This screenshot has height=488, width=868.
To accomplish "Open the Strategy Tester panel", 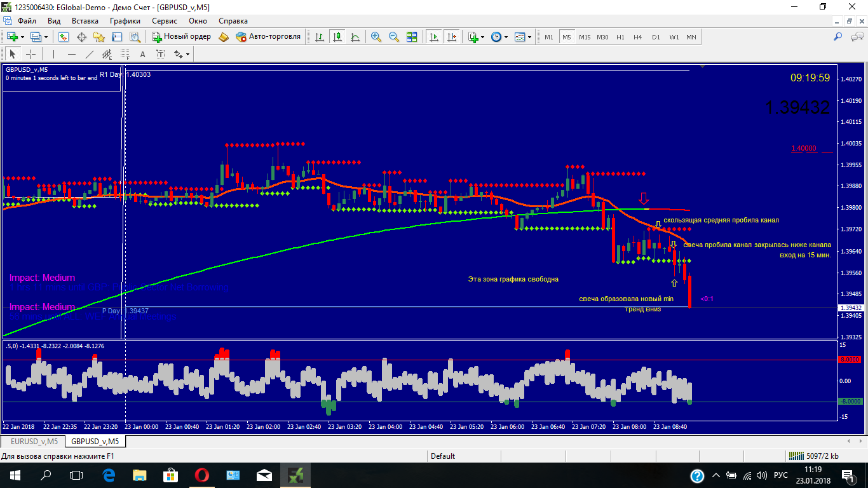I will pos(135,37).
